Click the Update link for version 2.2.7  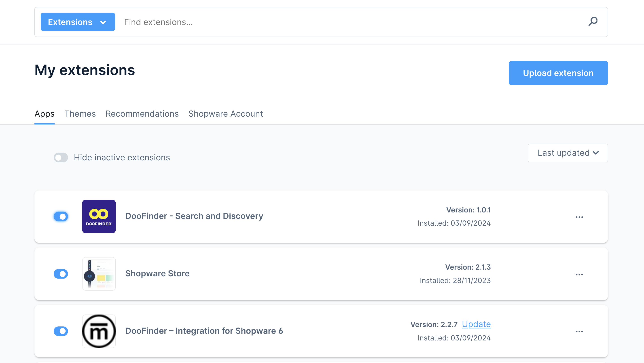tap(476, 324)
